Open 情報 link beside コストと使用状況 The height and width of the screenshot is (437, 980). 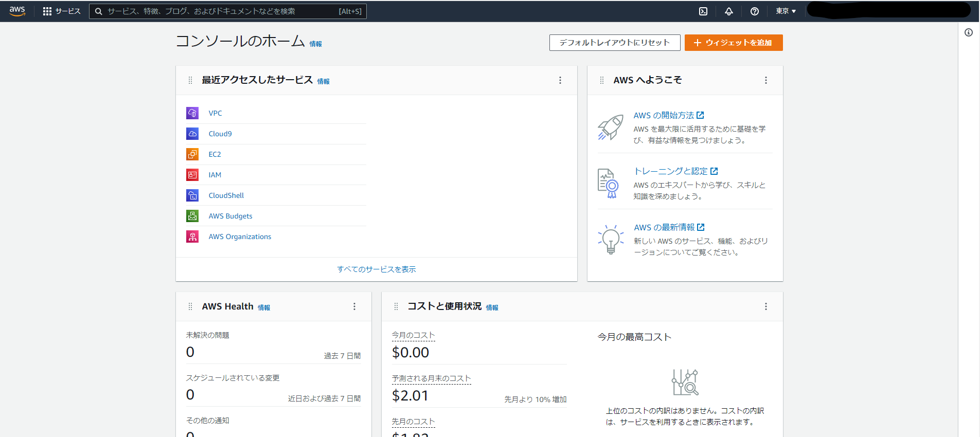(492, 307)
